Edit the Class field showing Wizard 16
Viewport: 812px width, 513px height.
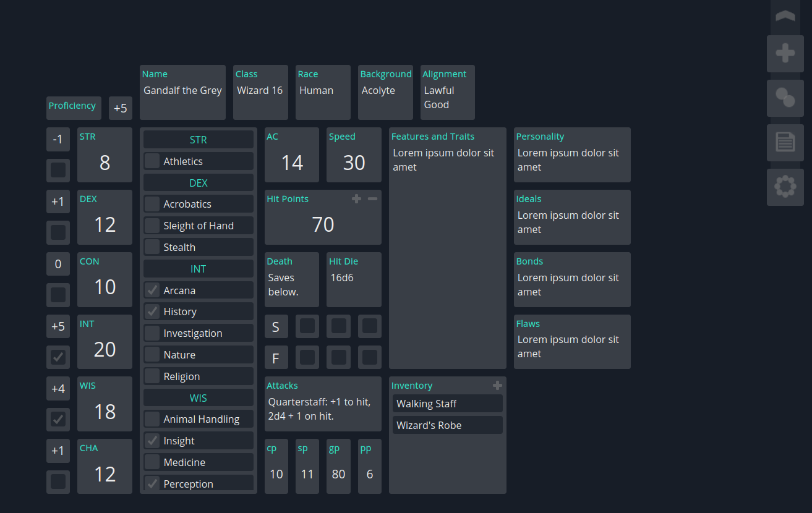coord(260,91)
